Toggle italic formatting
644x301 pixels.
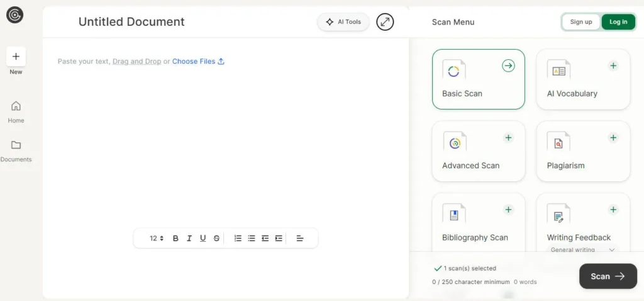pos(189,238)
